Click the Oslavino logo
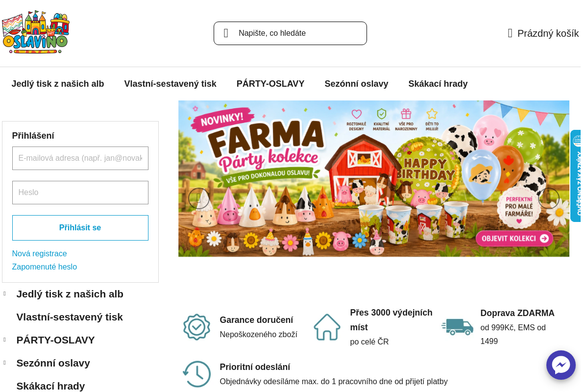 [x=36, y=32]
